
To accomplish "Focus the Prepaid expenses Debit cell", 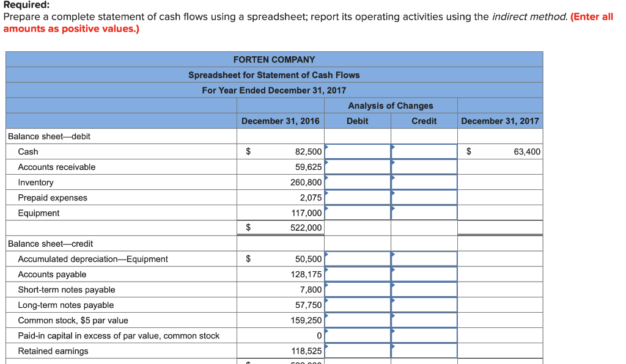I will click(358, 197).
